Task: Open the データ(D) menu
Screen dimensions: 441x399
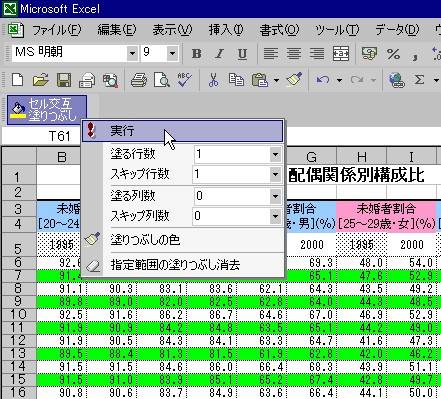Action: [397, 30]
